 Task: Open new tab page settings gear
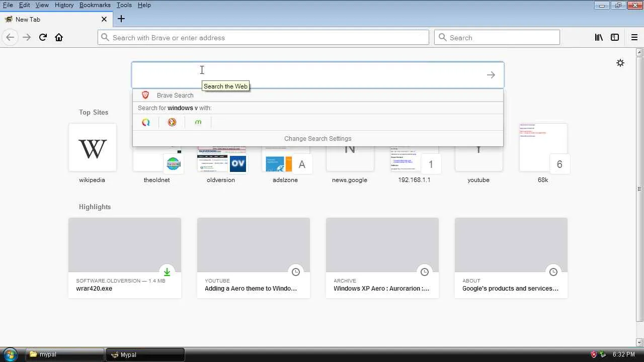620,63
